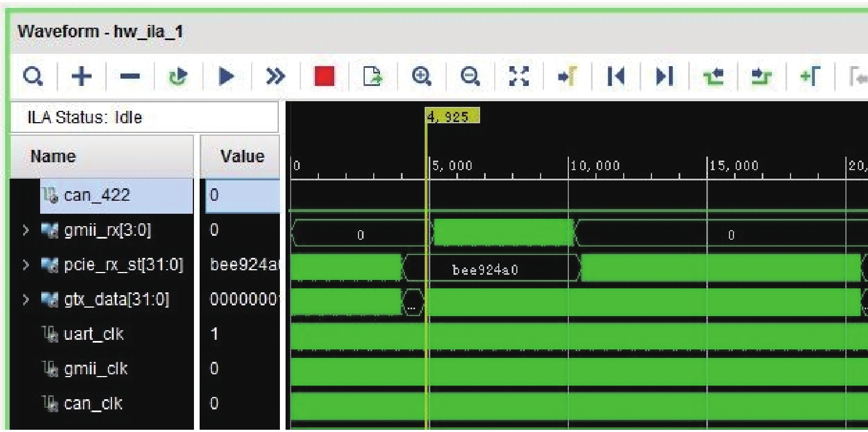Viewport: 868px width, 432px height.
Task: Select the can_422 signal row
Action: (x=96, y=196)
